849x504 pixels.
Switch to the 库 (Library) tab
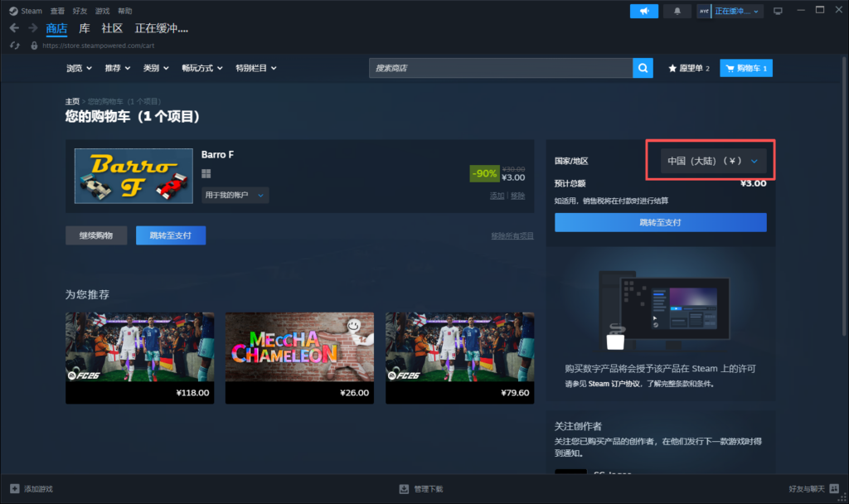(85, 29)
